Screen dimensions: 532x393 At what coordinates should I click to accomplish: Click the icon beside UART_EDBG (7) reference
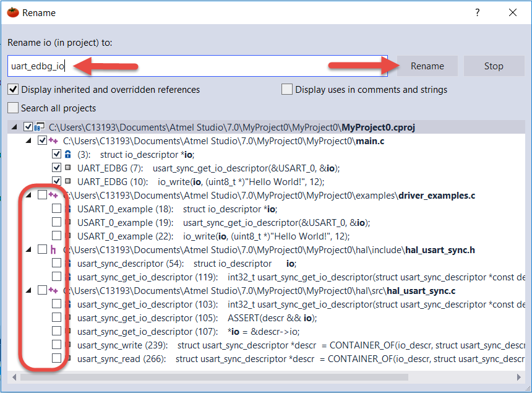point(69,168)
